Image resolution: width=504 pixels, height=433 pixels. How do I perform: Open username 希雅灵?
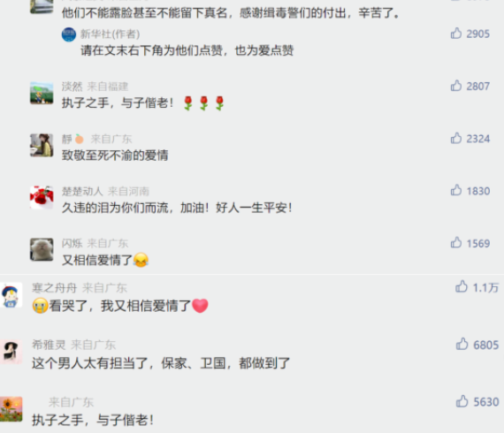click(49, 345)
